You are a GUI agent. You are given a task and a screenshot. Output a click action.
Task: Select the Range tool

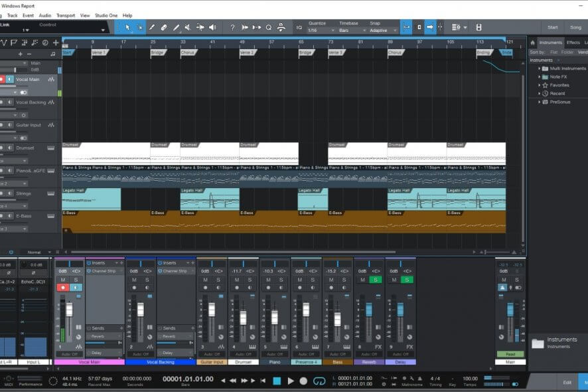(x=140, y=27)
